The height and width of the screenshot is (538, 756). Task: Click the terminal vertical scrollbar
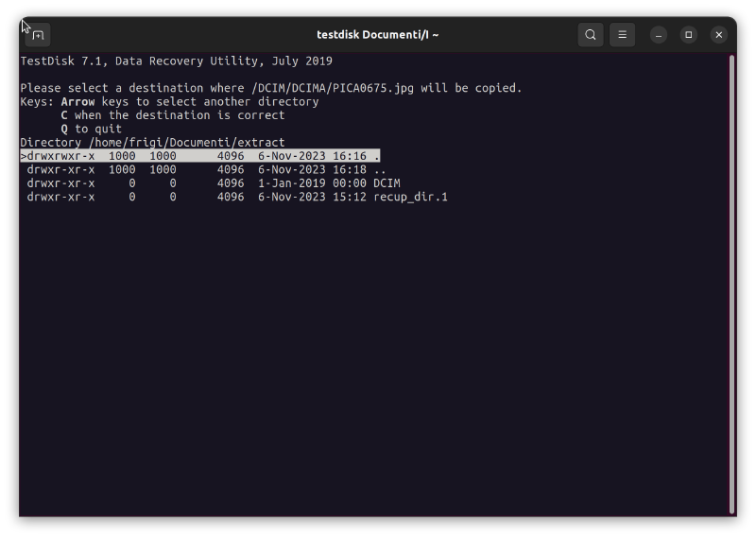pos(732,284)
